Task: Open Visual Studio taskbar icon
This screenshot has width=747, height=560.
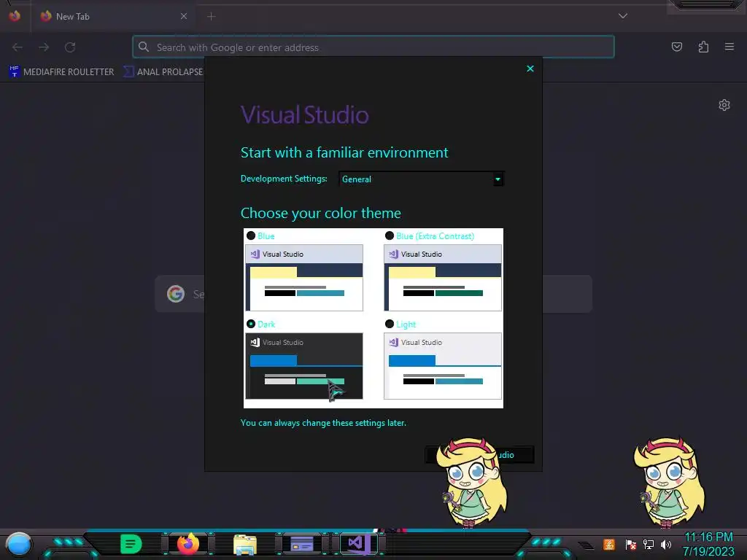Action: click(359, 543)
